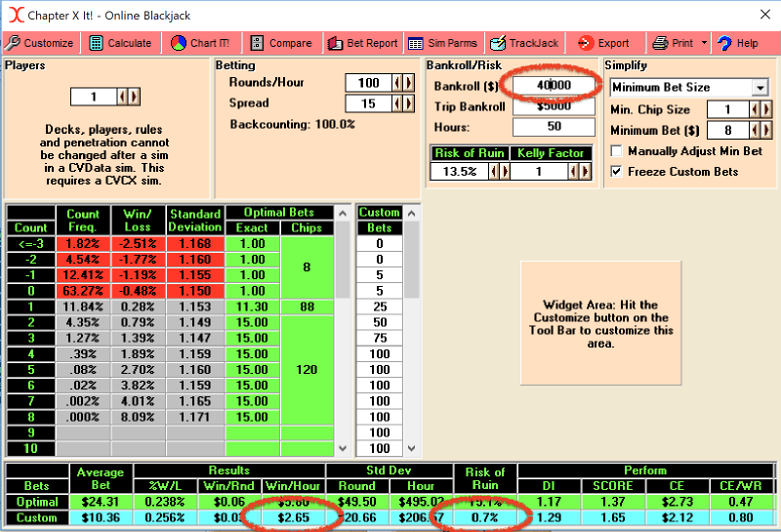Click the Print printer icon
The height and width of the screenshot is (532, 781).
[660, 43]
